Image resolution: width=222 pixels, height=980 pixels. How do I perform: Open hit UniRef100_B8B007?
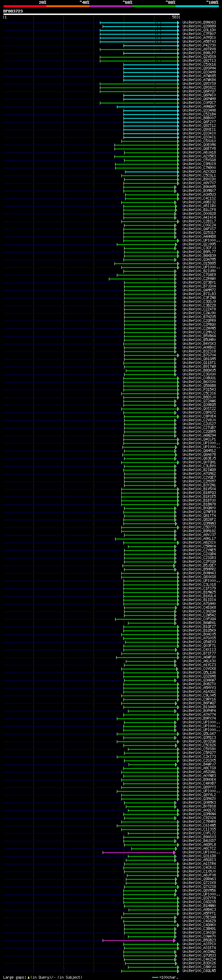[199, 118]
